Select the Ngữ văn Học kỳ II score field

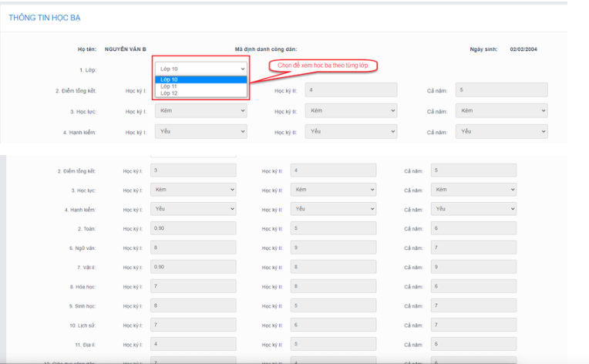[x=333, y=248]
